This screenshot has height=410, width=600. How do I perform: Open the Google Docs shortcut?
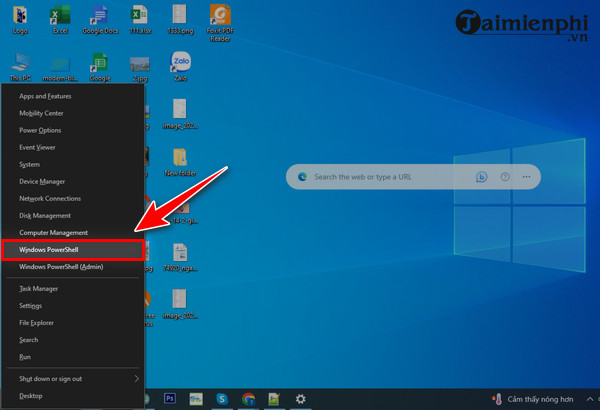point(100,20)
